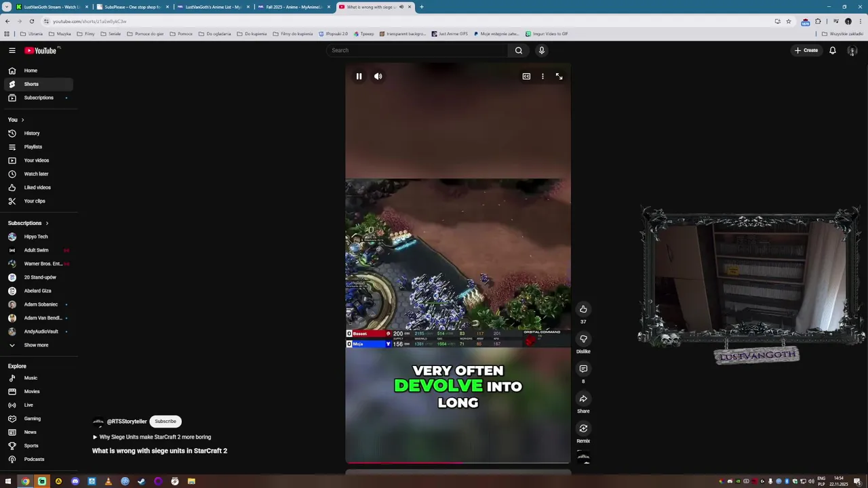Open Podcasts in Explore
868x488 pixels.
pyautogui.click(x=37, y=460)
